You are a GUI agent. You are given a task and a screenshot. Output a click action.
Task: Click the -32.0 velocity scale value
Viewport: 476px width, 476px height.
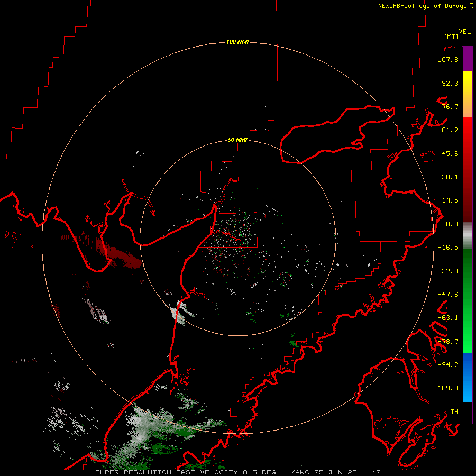coord(448,271)
